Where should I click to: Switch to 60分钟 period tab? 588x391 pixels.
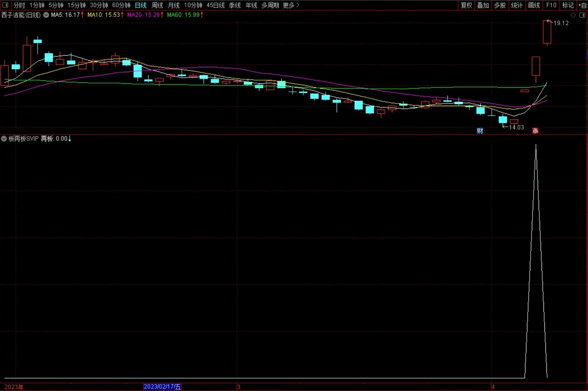pos(121,5)
